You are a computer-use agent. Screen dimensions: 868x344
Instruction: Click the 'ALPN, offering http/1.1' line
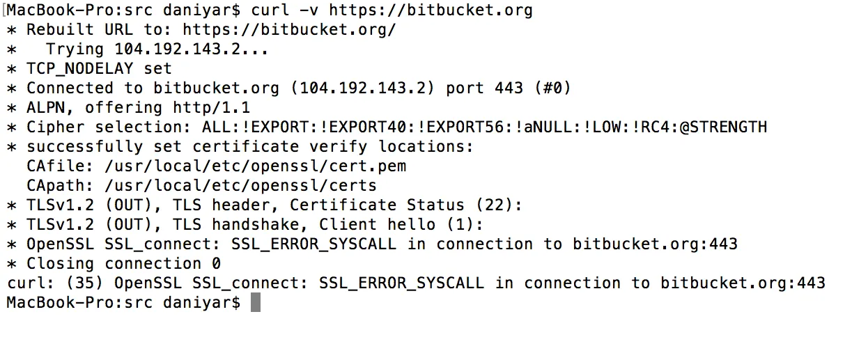(138, 108)
